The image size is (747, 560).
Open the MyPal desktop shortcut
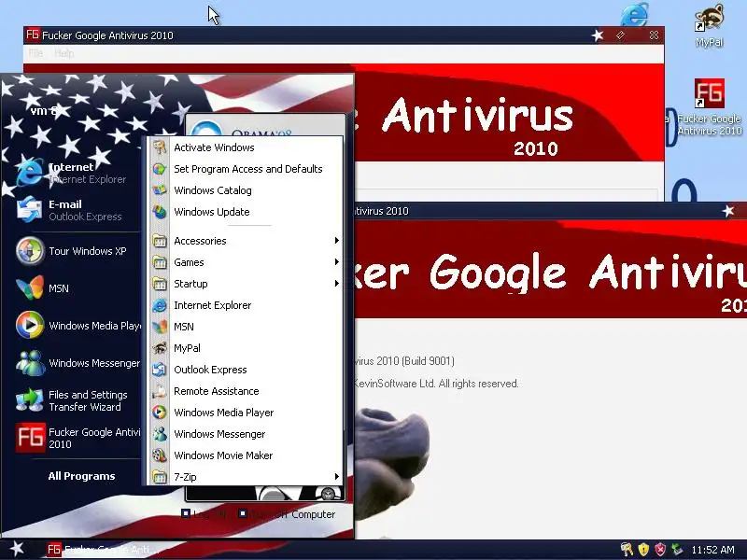(x=709, y=26)
